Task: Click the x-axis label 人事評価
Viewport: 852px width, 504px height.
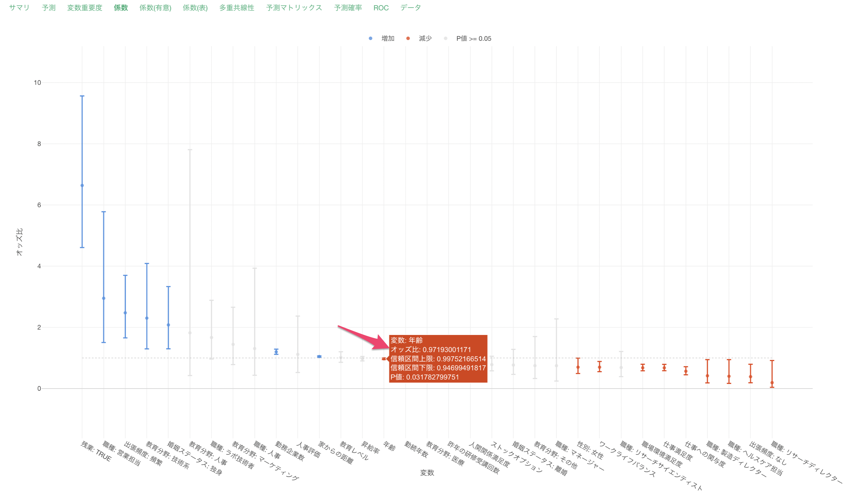Action: click(x=308, y=450)
